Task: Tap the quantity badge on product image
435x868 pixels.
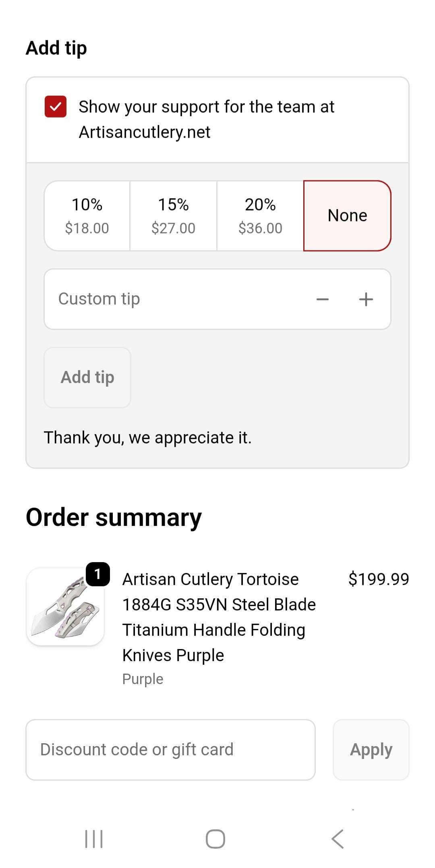Action: [x=97, y=574]
